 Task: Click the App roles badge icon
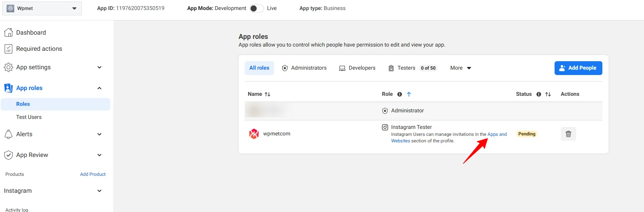tap(8, 88)
